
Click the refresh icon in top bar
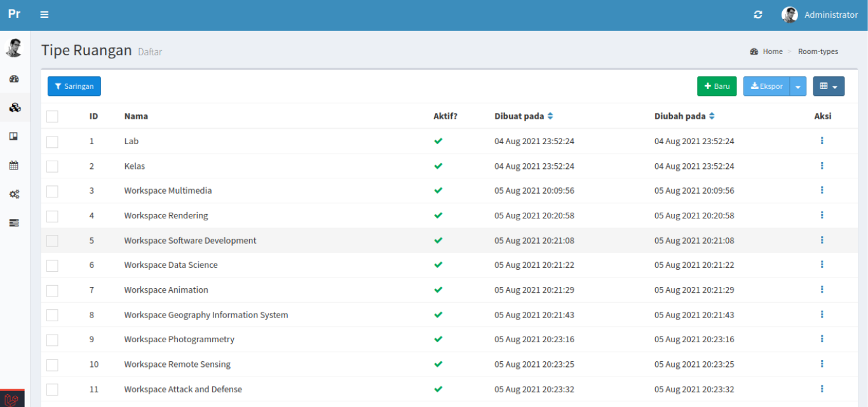[757, 15]
